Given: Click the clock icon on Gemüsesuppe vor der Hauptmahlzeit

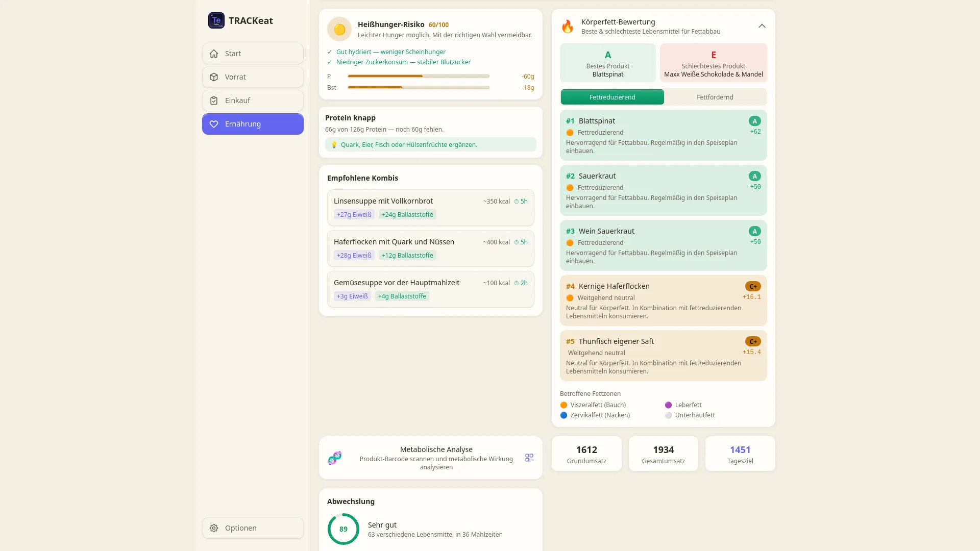Looking at the screenshot, I should coord(516,283).
